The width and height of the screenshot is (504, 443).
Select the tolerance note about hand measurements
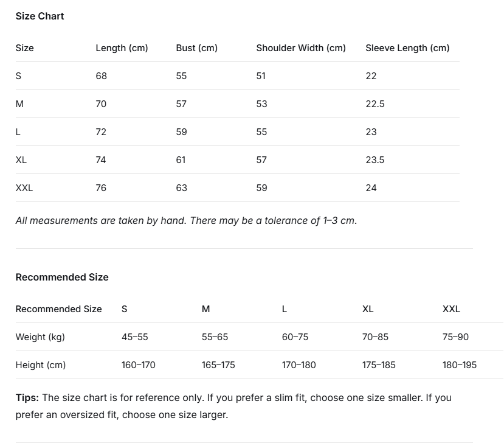click(x=186, y=221)
